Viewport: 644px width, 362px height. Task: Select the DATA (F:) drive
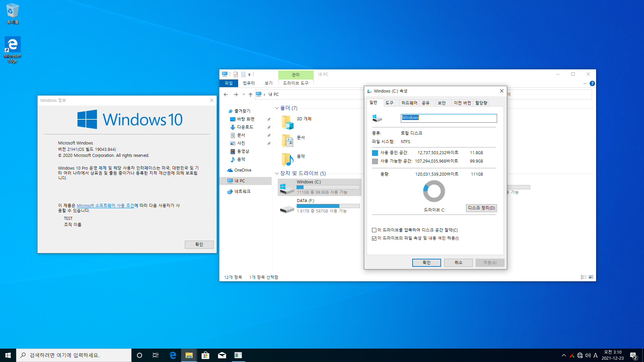[x=319, y=206]
